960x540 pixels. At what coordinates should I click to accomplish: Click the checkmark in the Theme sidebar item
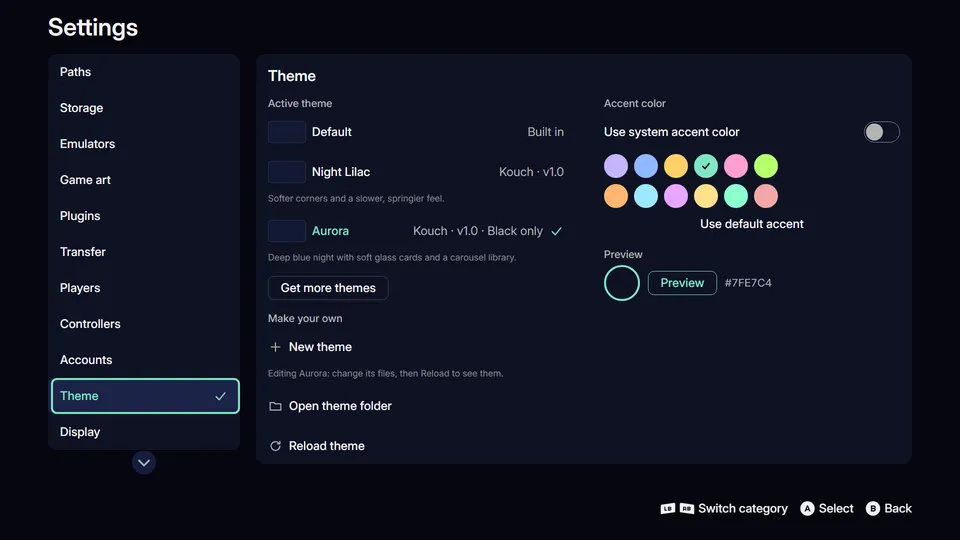220,396
